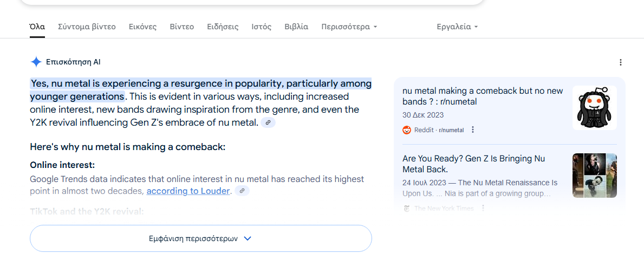Follow the 'according to Louder' link
The height and width of the screenshot is (253, 644).
(x=188, y=191)
